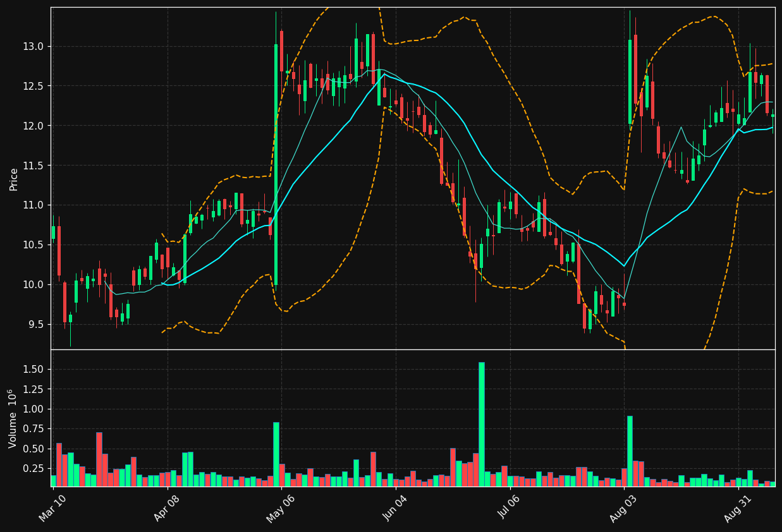Click the Volume axis title
This screenshot has width=782, height=532.
pyautogui.click(x=13, y=418)
